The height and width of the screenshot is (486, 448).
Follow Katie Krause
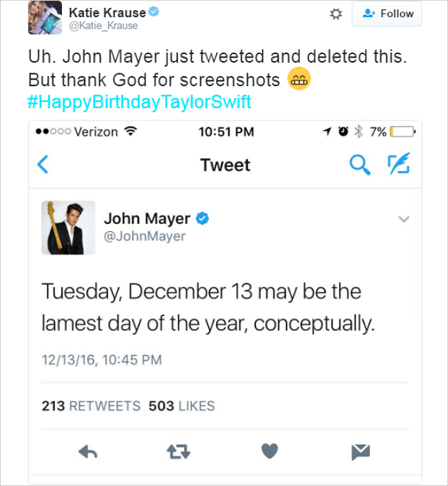387,14
